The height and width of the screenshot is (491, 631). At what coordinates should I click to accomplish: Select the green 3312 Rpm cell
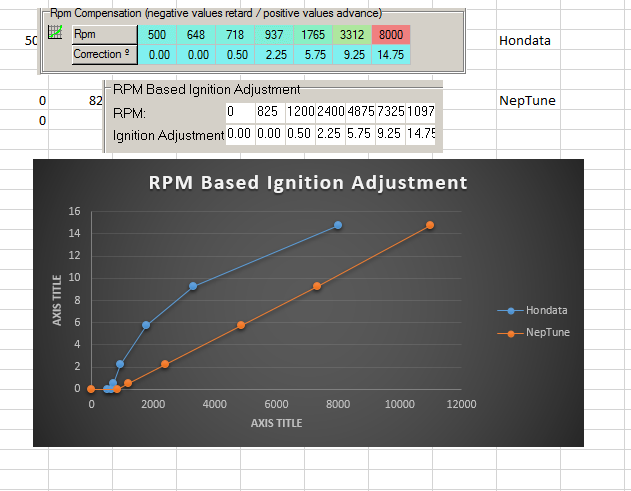point(351,35)
